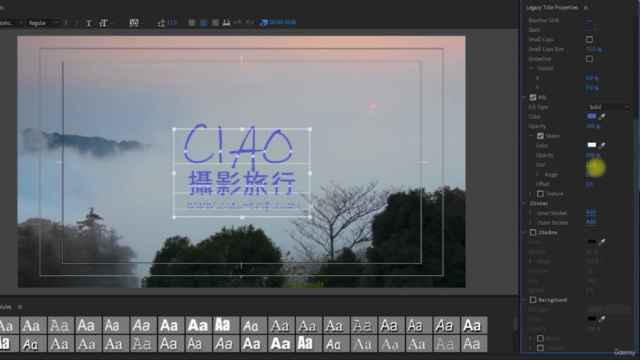Viewport: 640px width, 360px height.
Task: Add an outer stroke
Action: click(591, 222)
